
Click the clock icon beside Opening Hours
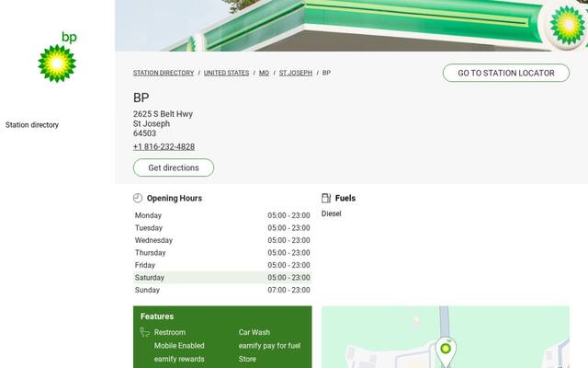pyautogui.click(x=138, y=198)
